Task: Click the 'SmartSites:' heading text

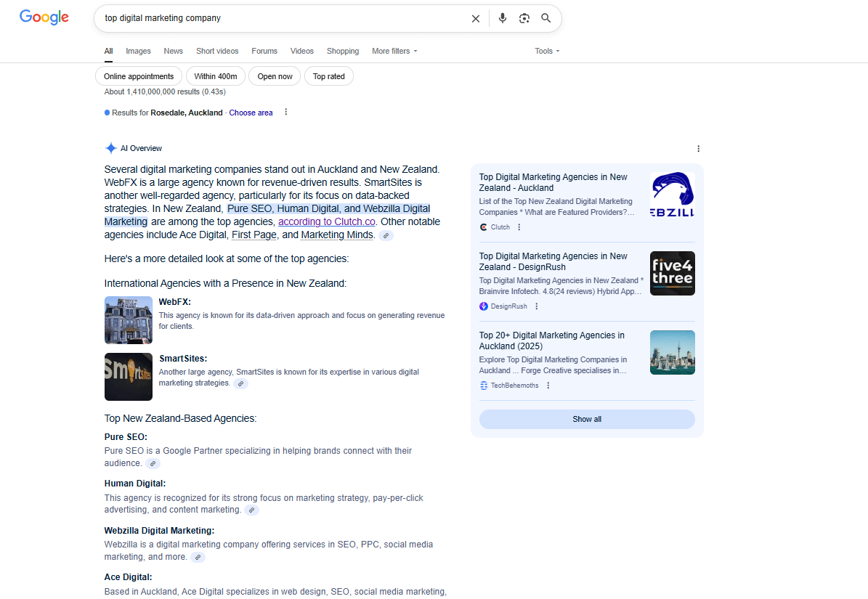Action: click(183, 359)
